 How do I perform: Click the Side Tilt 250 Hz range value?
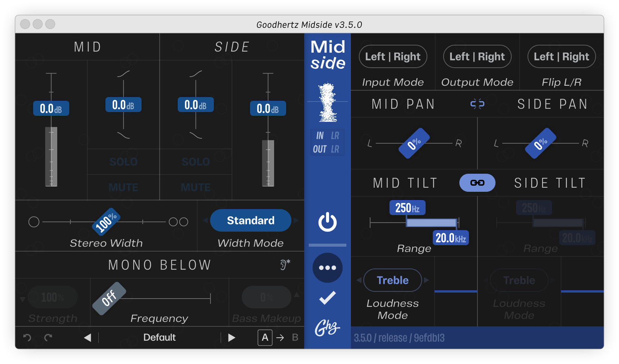(534, 208)
